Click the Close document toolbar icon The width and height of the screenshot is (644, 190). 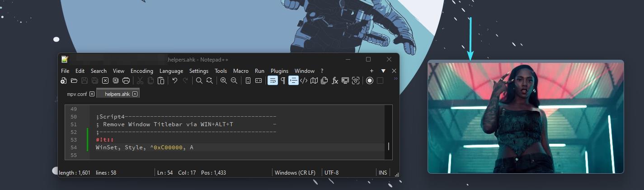tap(105, 81)
